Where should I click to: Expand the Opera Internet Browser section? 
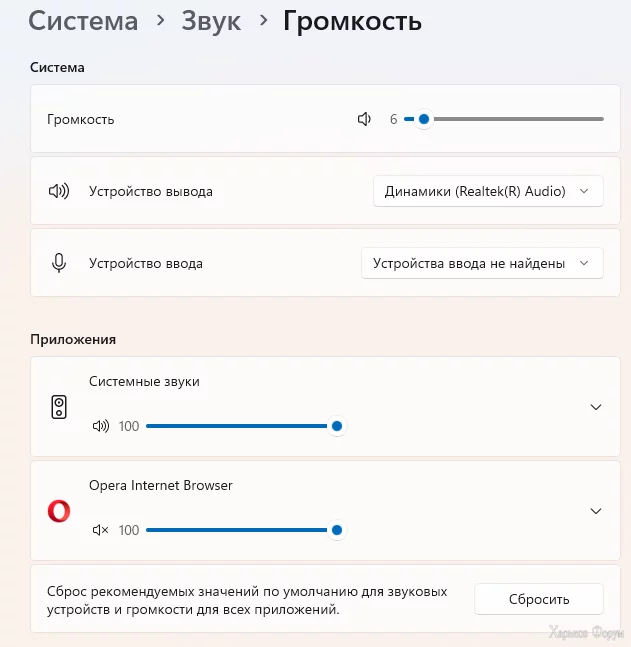(x=596, y=511)
